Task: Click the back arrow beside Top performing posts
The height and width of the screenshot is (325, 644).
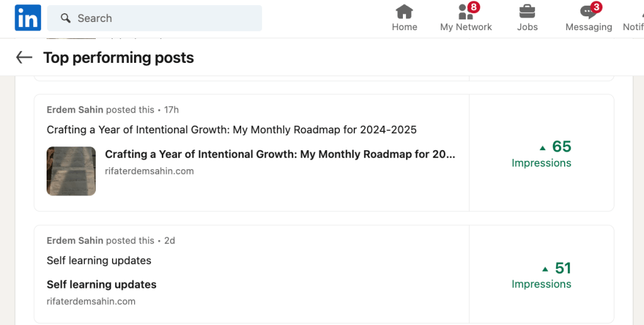Action: pos(24,57)
